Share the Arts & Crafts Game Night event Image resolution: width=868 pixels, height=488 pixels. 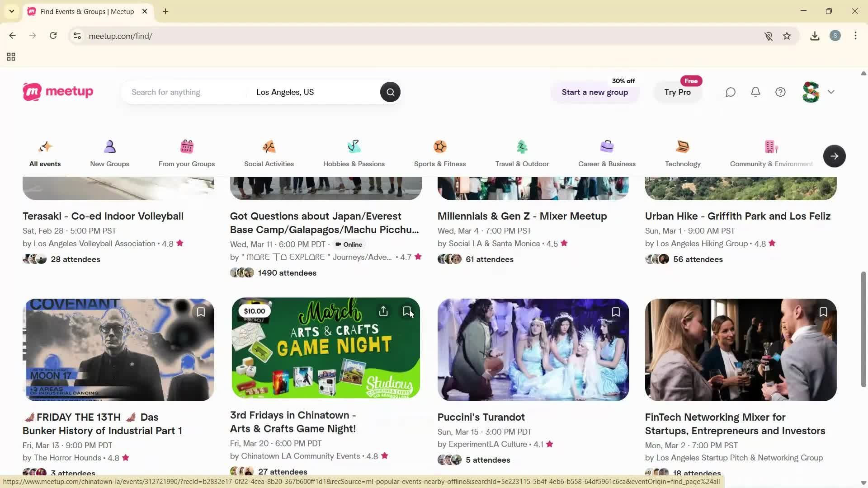(383, 311)
